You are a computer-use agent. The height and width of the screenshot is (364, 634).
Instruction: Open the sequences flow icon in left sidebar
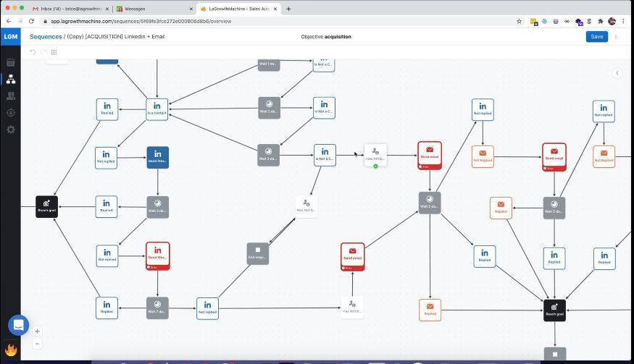click(x=11, y=79)
